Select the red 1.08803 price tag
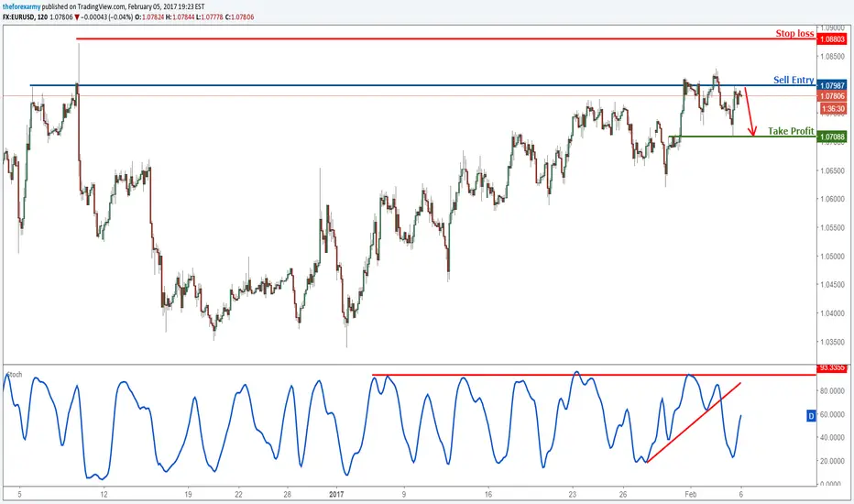The width and height of the screenshot is (854, 504). coord(832,39)
